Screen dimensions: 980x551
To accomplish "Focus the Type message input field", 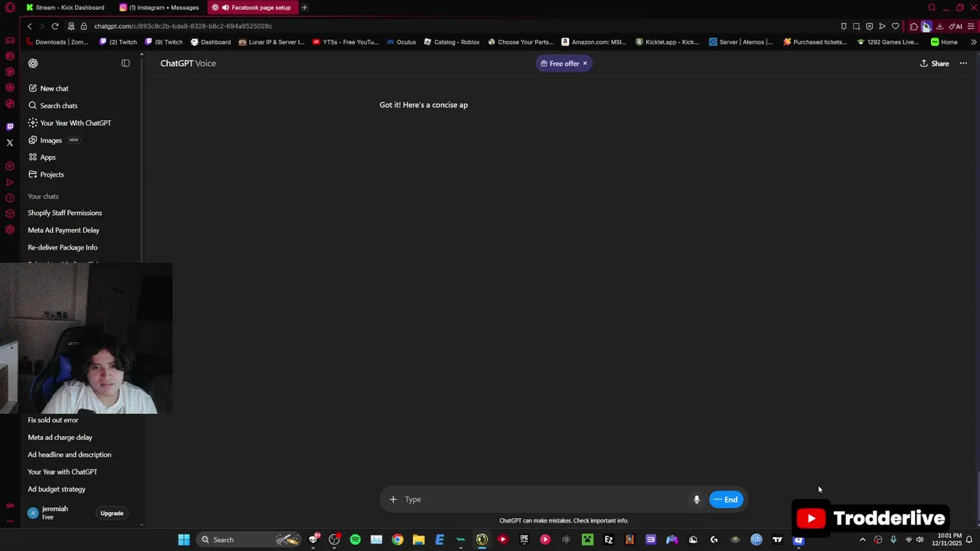I will click(x=544, y=500).
